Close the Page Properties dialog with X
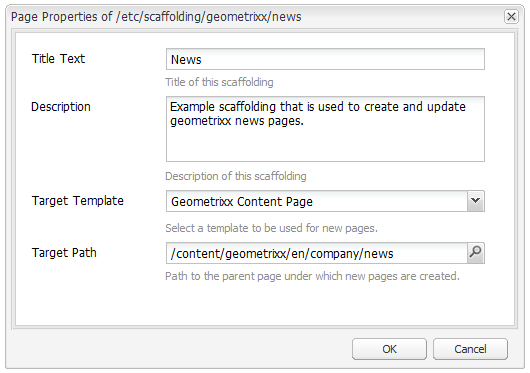530x373 pixels. 511,16
